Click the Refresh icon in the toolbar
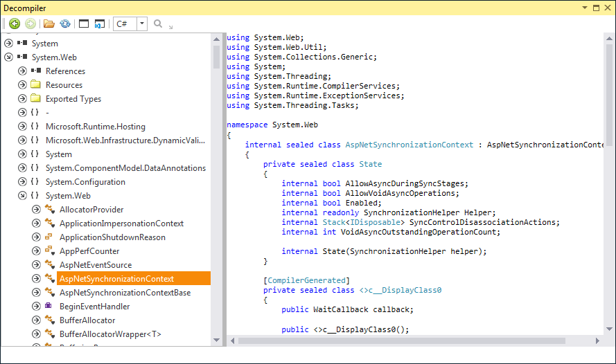Screen dimensions: 616x364 coord(65,24)
